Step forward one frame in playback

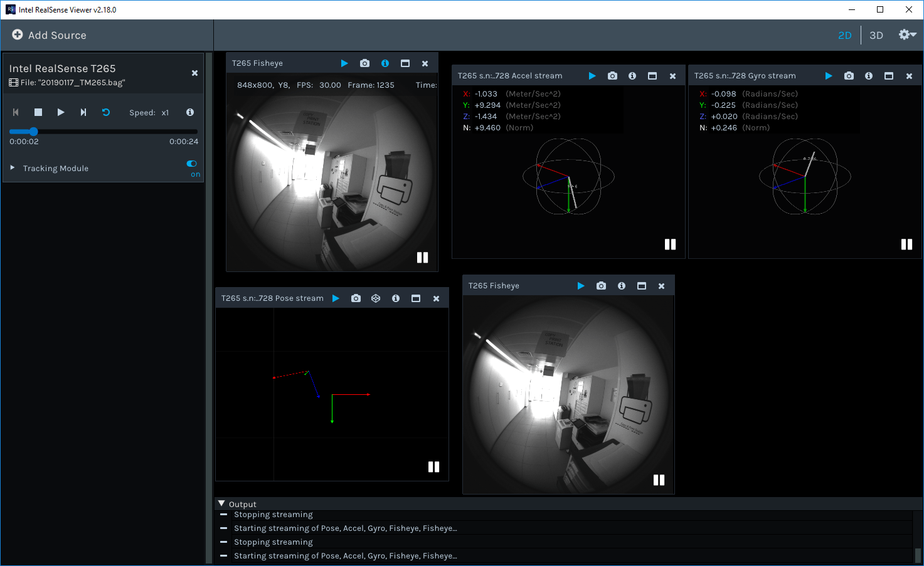(x=83, y=112)
